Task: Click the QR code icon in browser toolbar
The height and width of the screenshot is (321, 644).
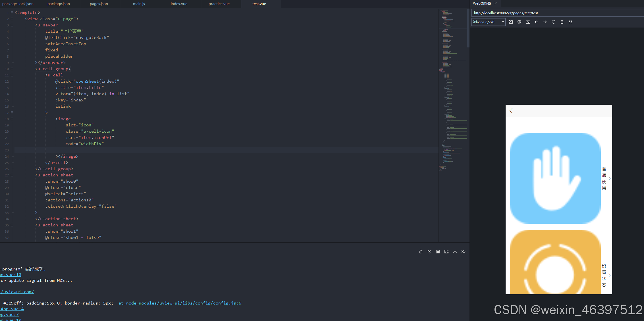Action: tap(570, 22)
